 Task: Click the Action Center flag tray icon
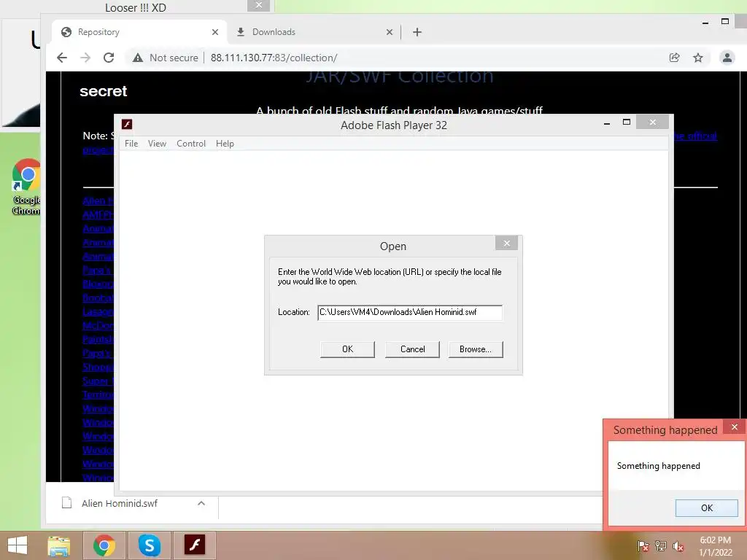643,545
